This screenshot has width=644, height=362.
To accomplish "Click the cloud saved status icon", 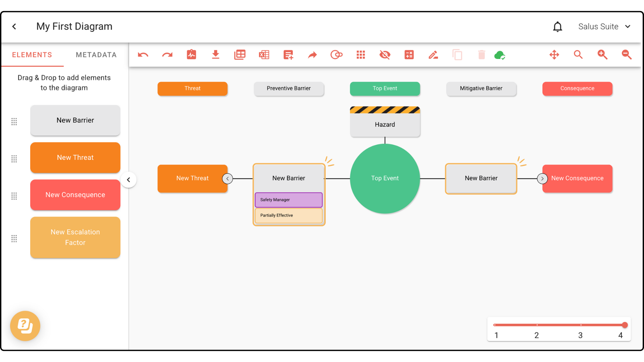I will [x=500, y=55].
